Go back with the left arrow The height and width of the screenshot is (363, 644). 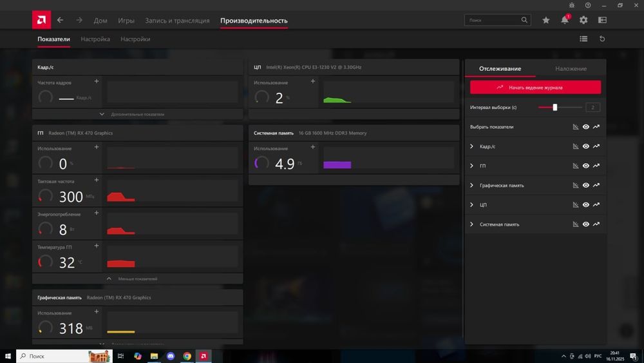click(x=61, y=20)
